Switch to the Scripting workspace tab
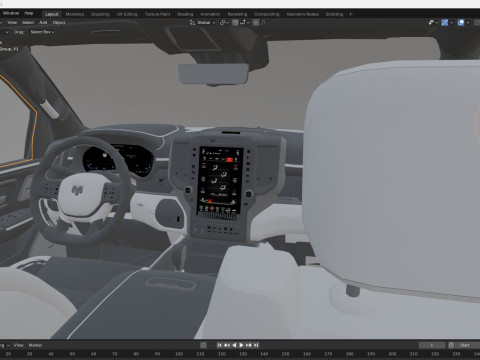Image resolution: width=480 pixels, height=360 pixels. point(334,14)
